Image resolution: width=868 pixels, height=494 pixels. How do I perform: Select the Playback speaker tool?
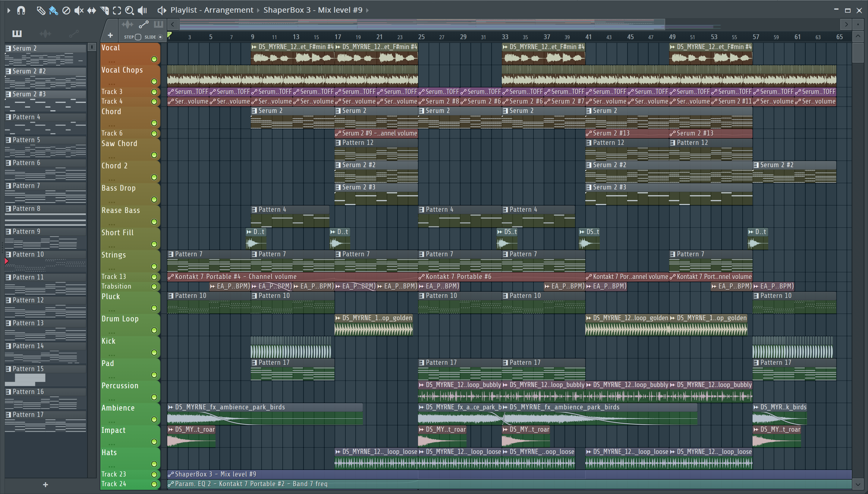pyautogui.click(x=142, y=11)
